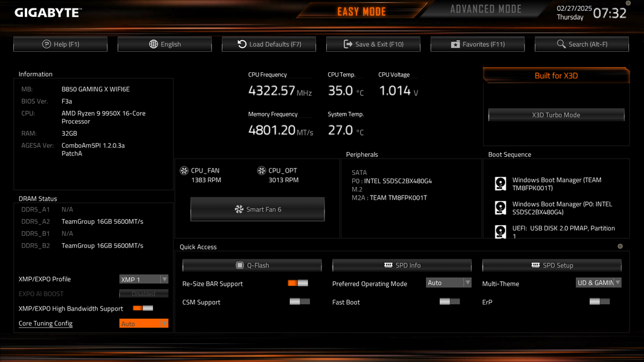Viewport: 644px width, 362px height.
Task: Click the Help question-mark icon
Action: (47, 44)
